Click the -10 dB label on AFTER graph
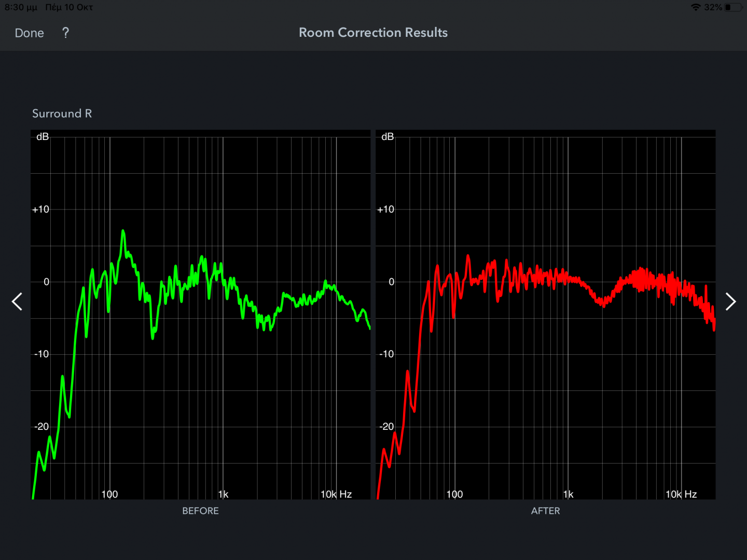This screenshot has width=747, height=560. click(386, 354)
